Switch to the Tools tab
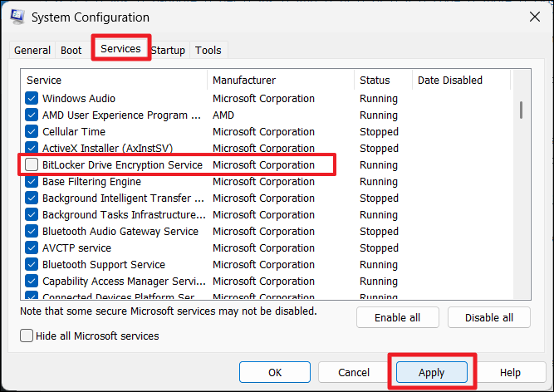Screen dimensions: 554x392 click(208, 51)
